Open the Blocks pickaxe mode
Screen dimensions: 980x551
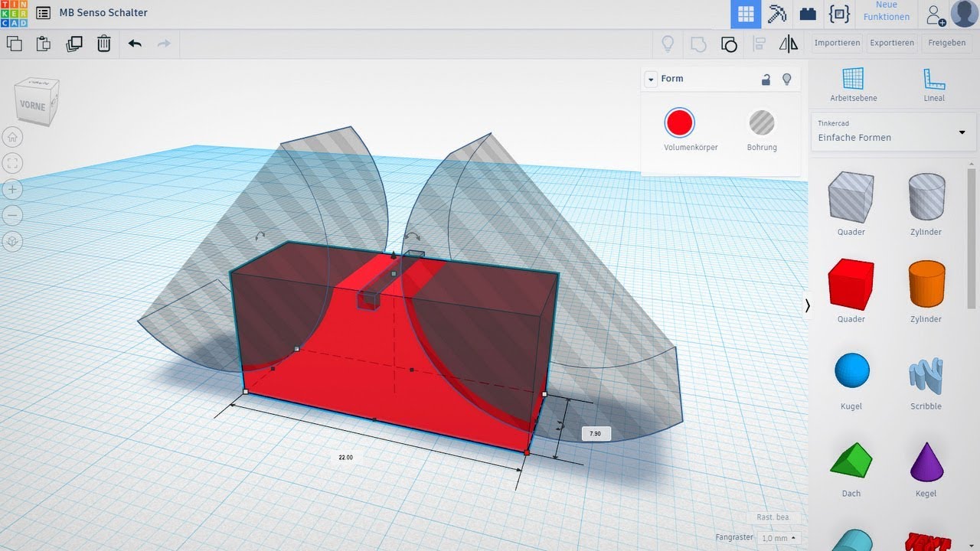tap(777, 14)
